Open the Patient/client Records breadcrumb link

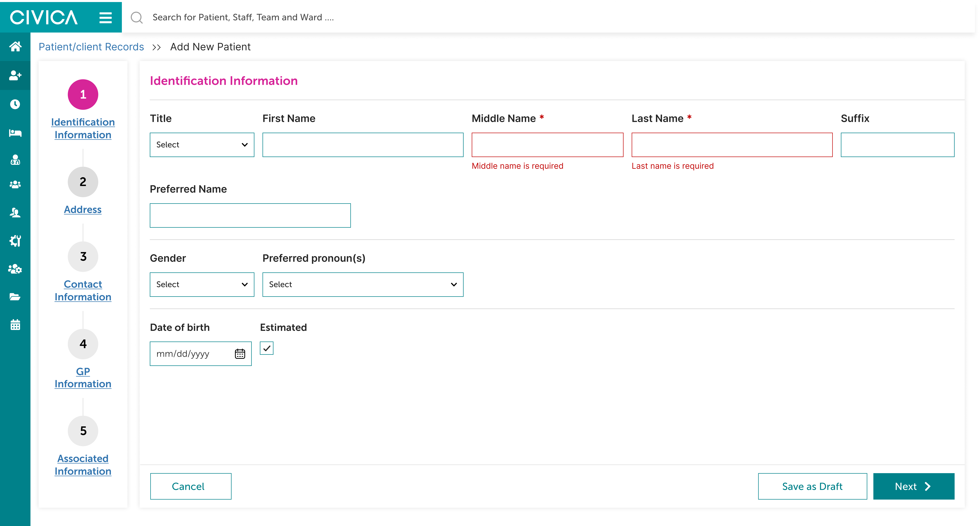91,47
